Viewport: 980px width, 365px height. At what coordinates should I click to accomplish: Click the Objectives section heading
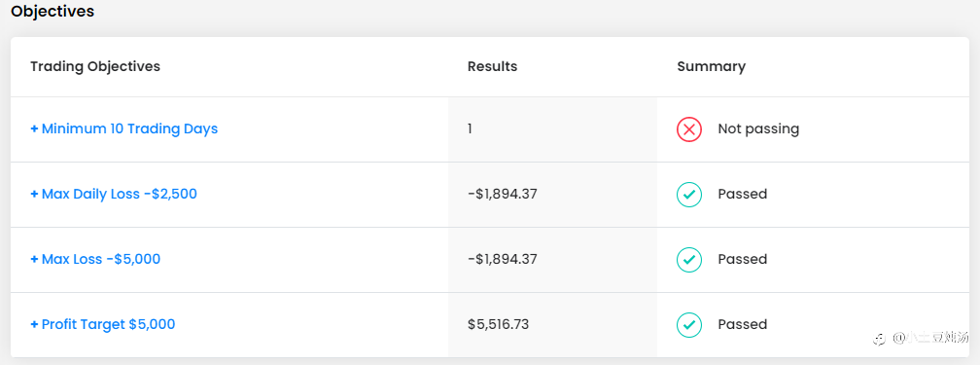[x=52, y=12]
